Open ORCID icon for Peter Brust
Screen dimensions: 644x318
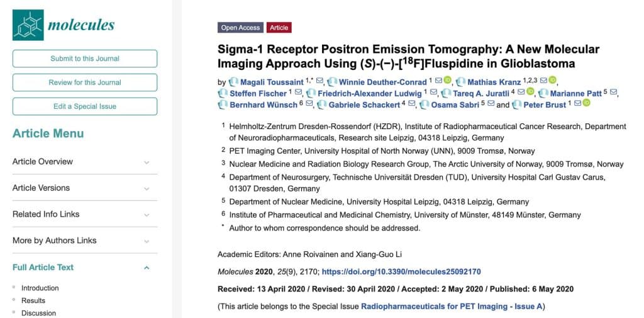click(x=587, y=103)
